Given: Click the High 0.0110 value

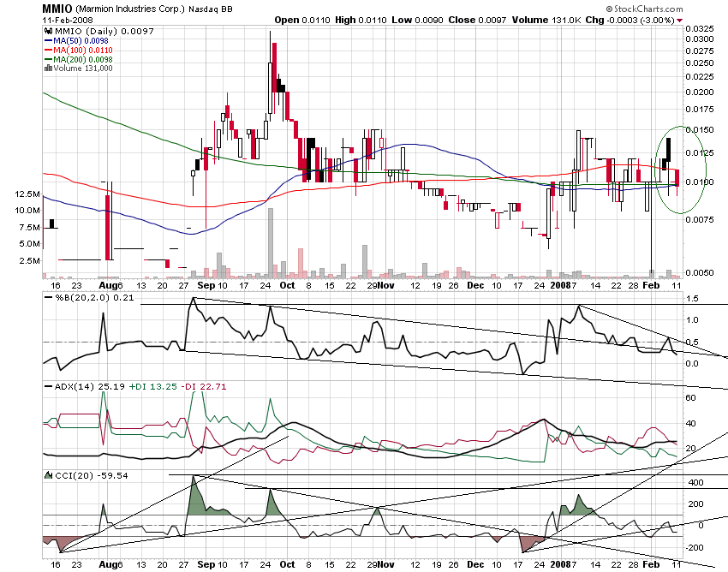Looking at the screenshot, I should (361, 20).
